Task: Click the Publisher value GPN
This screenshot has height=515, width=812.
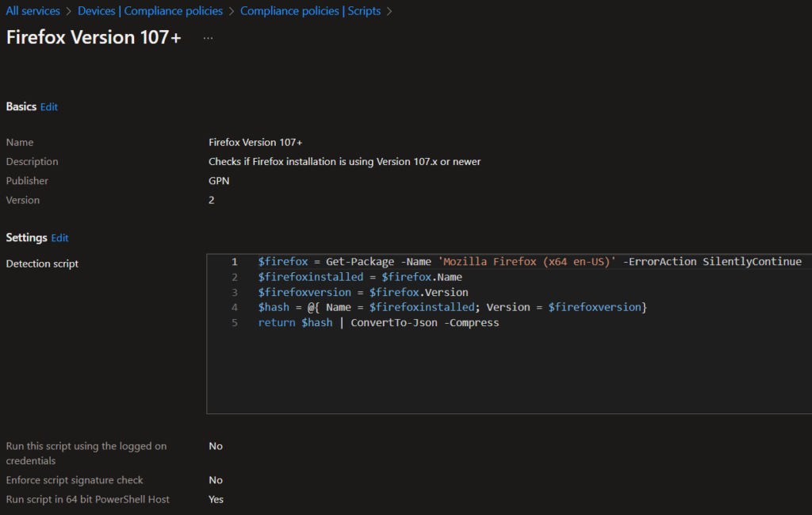Action: [x=218, y=181]
